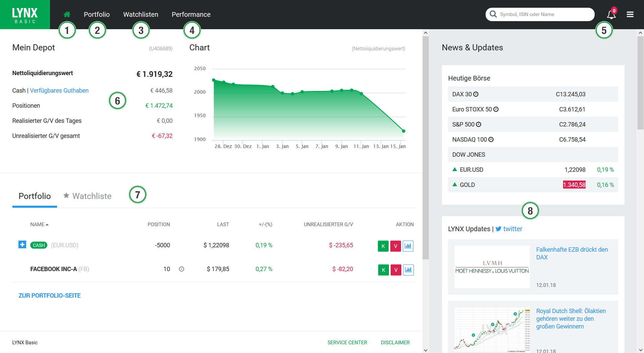Sell Facebook with the V button
The width and height of the screenshot is (644, 353).
(396, 270)
